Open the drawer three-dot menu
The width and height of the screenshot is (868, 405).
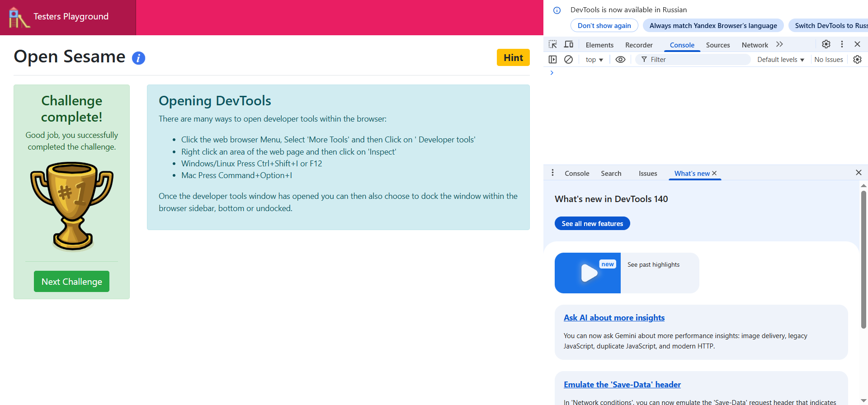[x=552, y=173]
